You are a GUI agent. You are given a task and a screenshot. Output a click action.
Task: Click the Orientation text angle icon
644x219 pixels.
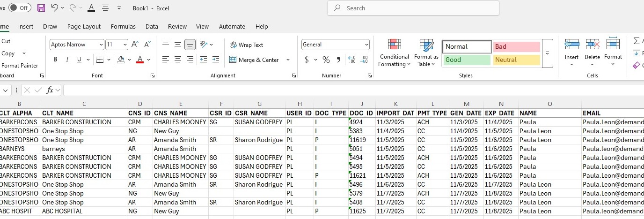pyautogui.click(x=204, y=45)
